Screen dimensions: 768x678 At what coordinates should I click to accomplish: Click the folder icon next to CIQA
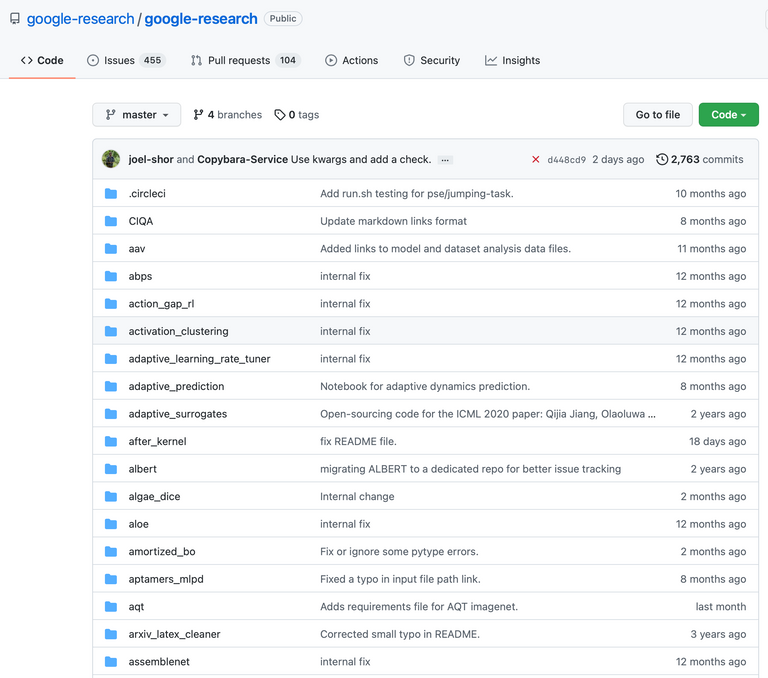(x=111, y=221)
